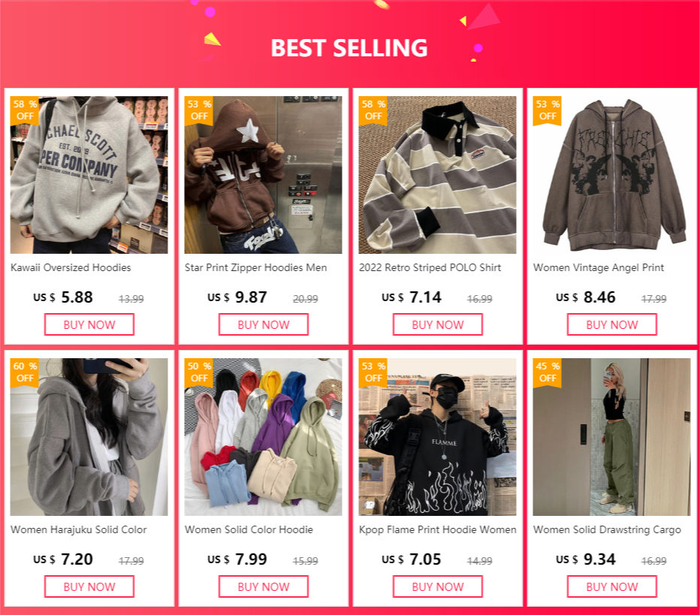Open the black flame print hoodie image
This screenshot has width=700, height=615.
click(437, 437)
